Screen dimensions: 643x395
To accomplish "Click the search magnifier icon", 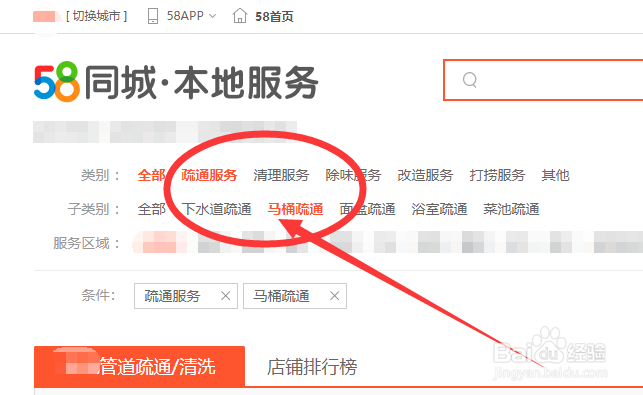I will pos(470,80).
